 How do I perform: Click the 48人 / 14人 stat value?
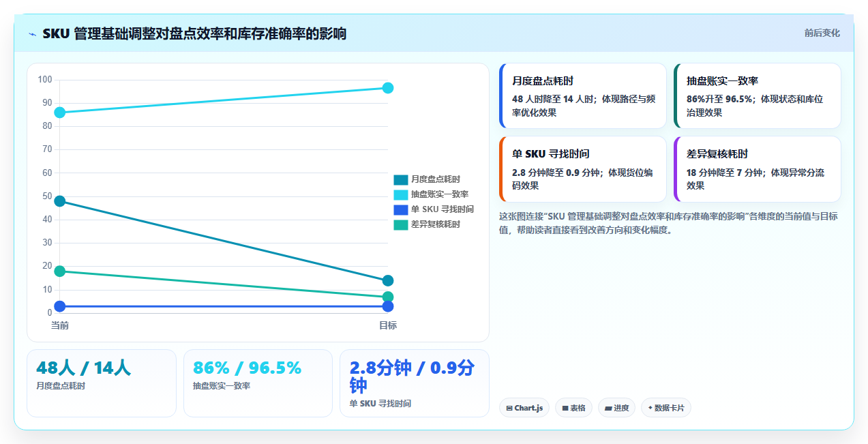[83, 368]
